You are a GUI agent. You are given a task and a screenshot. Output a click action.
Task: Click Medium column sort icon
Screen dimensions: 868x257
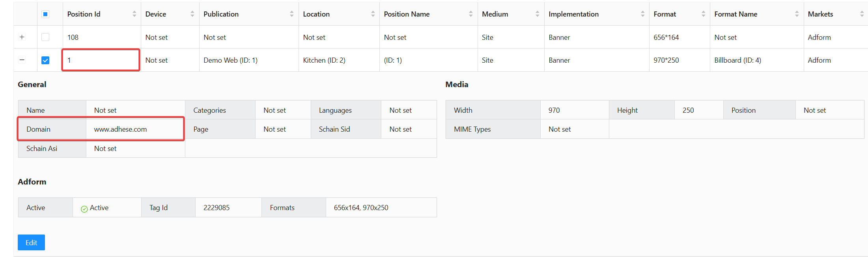537,14
